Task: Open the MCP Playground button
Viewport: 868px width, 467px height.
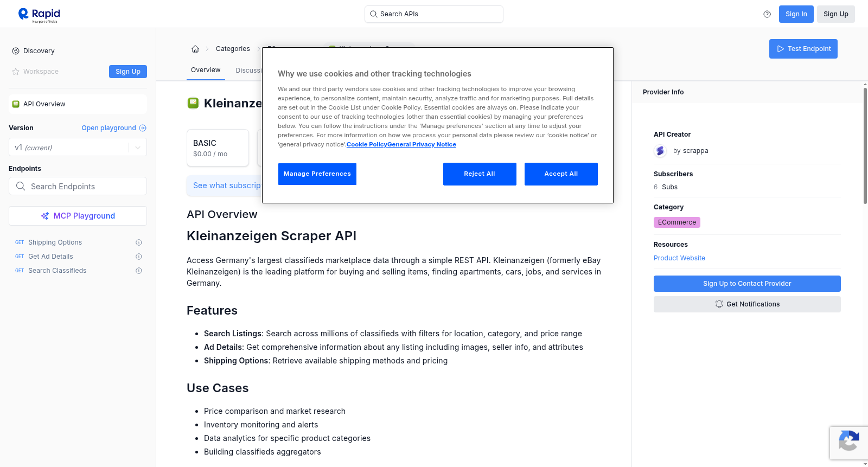Action: click(78, 216)
